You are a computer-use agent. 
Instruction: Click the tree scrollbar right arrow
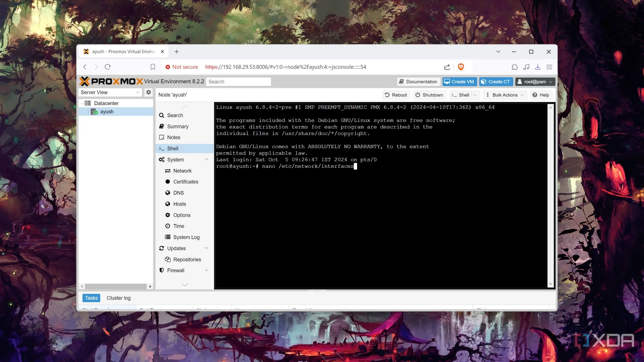click(150, 286)
